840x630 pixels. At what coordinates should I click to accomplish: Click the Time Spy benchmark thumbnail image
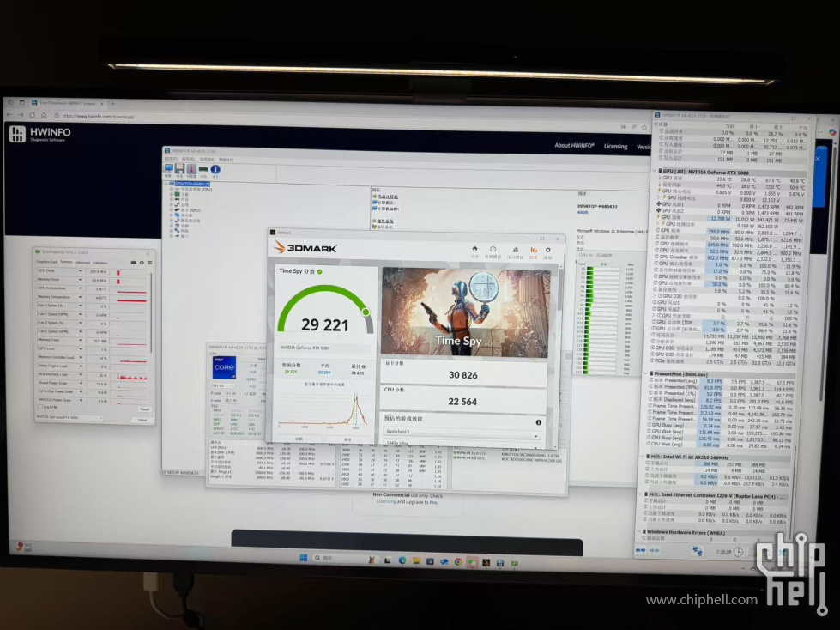pyautogui.click(x=466, y=312)
